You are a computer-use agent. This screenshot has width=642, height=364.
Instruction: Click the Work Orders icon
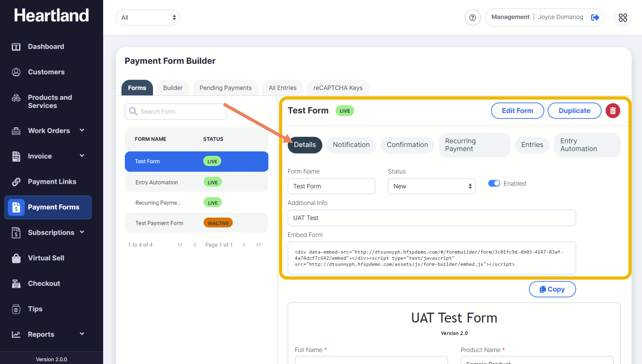[x=16, y=131]
